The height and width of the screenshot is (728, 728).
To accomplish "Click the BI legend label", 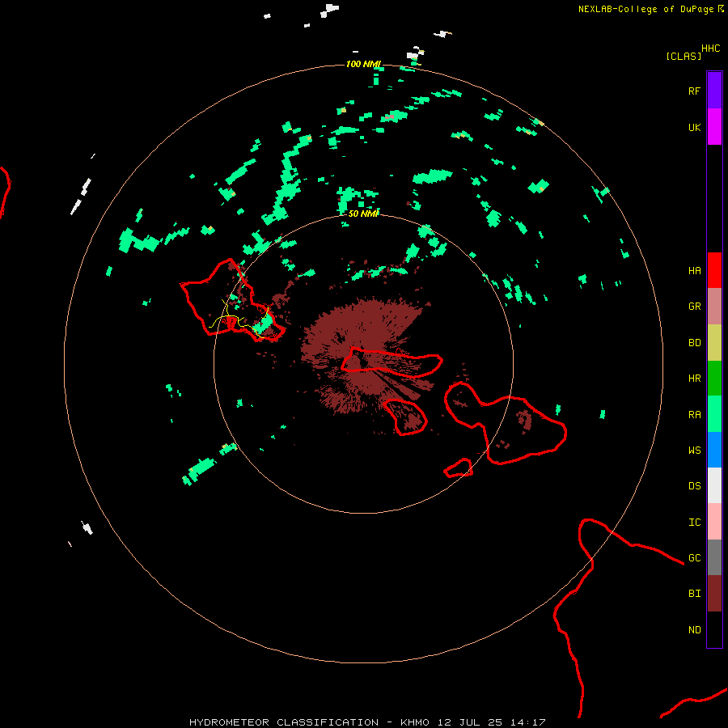I will (x=694, y=594).
